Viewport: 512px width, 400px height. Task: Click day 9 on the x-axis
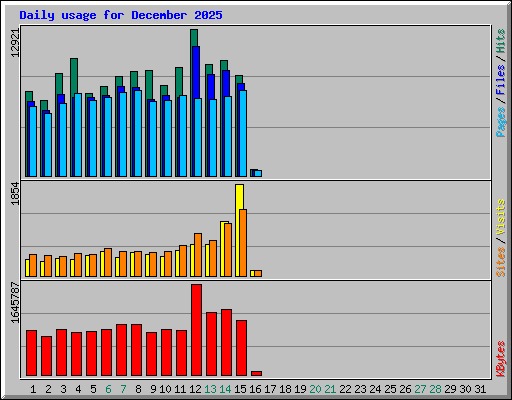(153, 389)
